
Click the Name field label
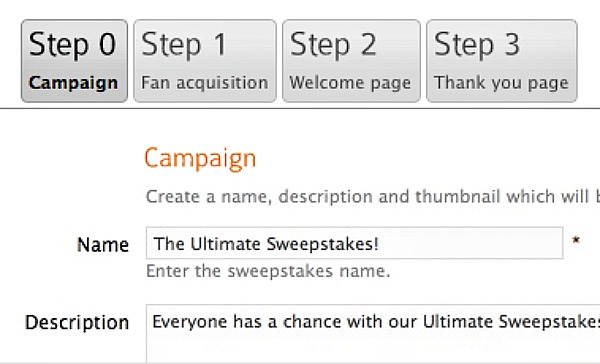pyautogui.click(x=103, y=245)
